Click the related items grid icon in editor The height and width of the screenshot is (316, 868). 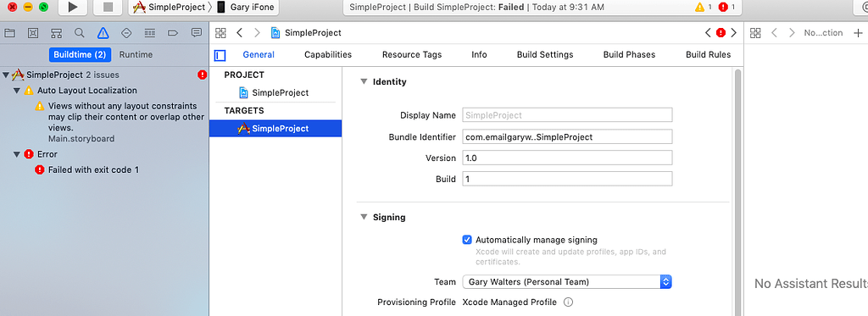pos(220,33)
